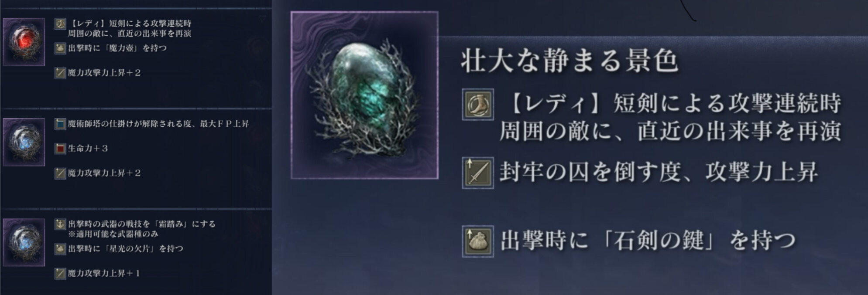Select the third relic with 霜踏み skill

pyautogui.click(x=24, y=242)
